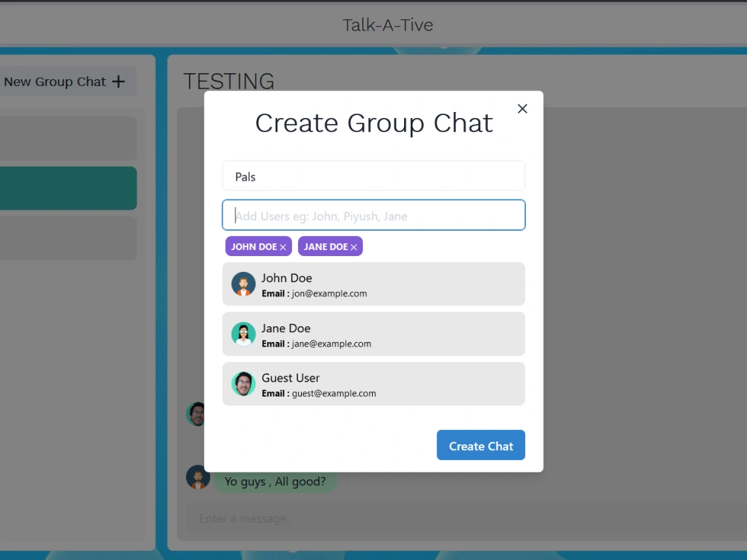The width and height of the screenshot is (747, 560).
Task: Select the John Doe user result
Action: pos(373,284)
